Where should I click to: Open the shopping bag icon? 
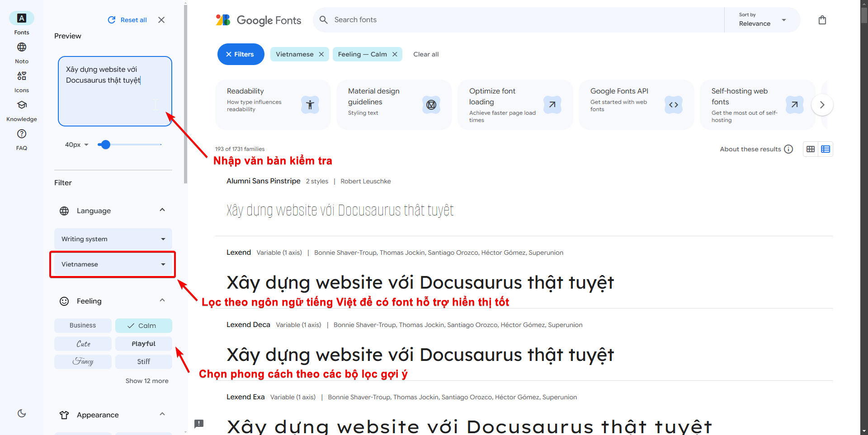(822, 19)
